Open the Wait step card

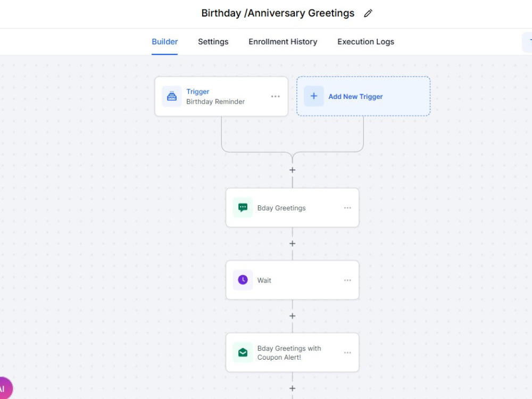292,280
